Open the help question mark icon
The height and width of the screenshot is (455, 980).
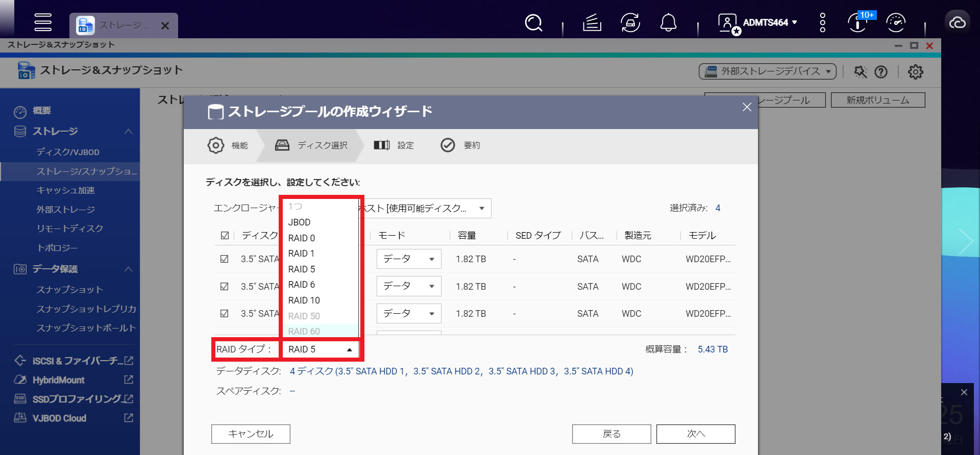tap(881, 72)
